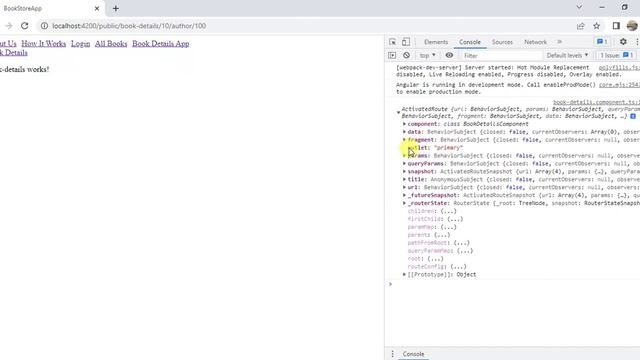Viewport: 640px width, 360px height.
Task: View site information icon in address bar
Action: [x=44, y=26]
